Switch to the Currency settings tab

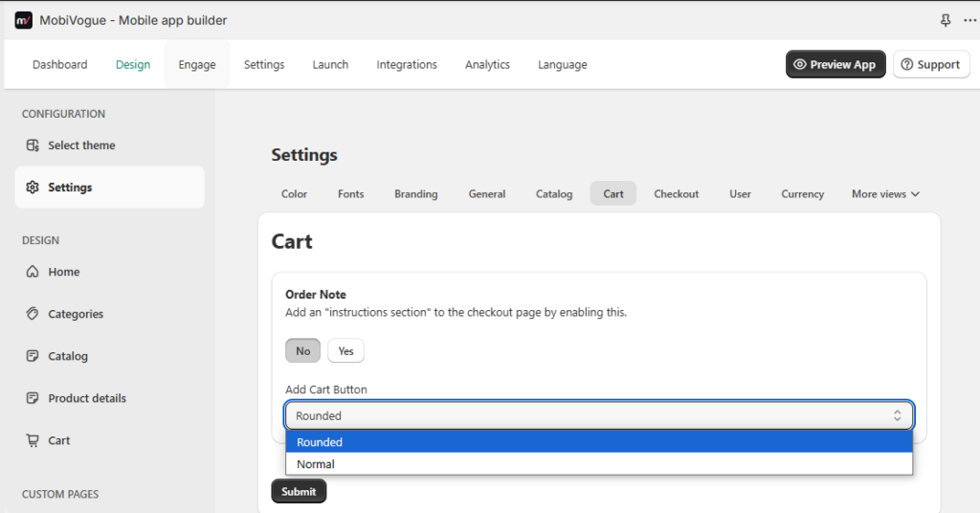point(803,193)
